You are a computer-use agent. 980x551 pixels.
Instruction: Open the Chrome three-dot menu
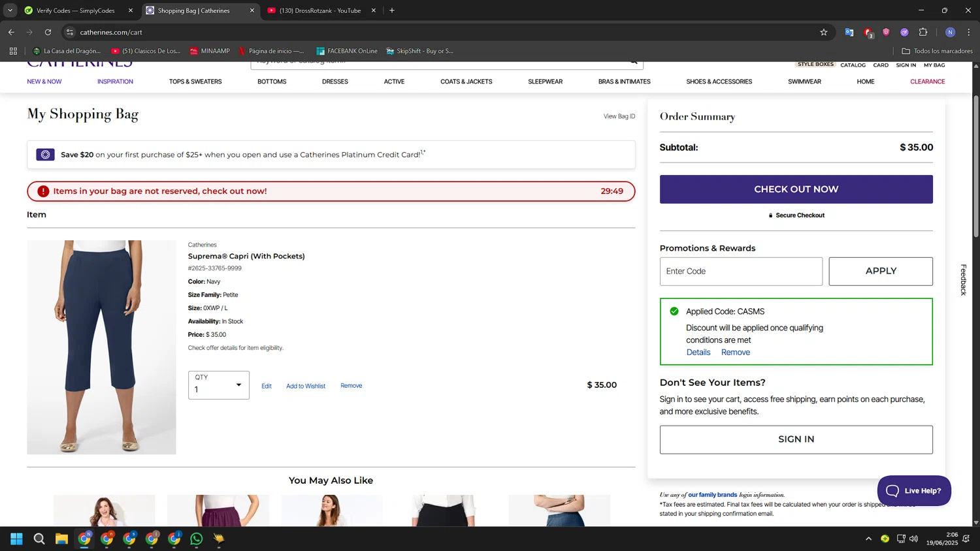click(969, 32)
